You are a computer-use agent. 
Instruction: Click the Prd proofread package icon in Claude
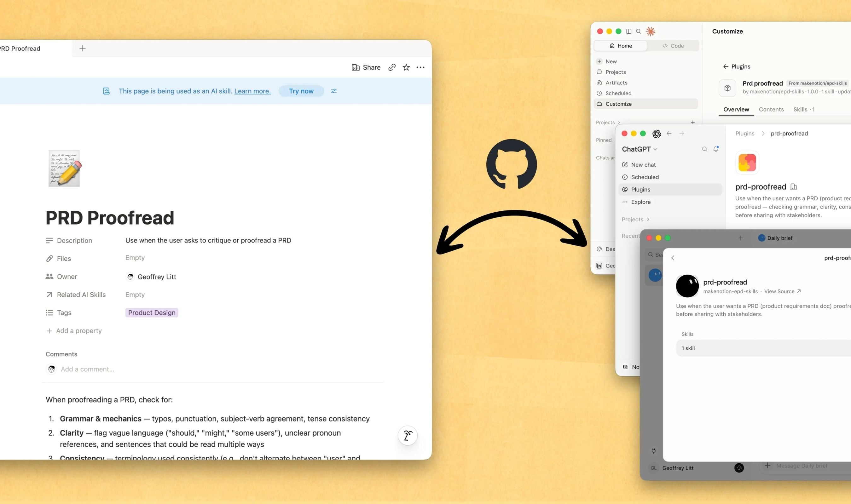click(727, 88)
